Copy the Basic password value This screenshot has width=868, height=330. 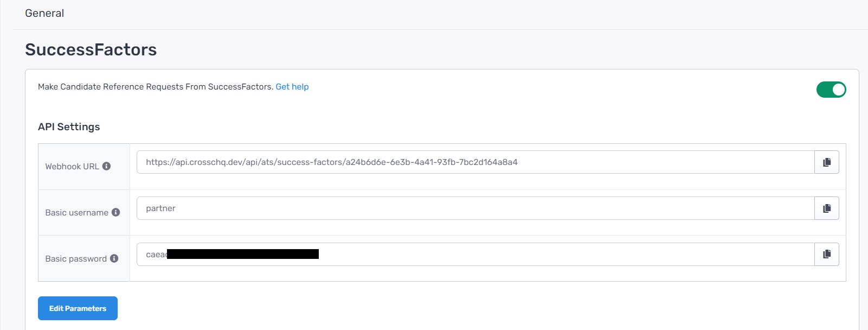coord(827,255)
